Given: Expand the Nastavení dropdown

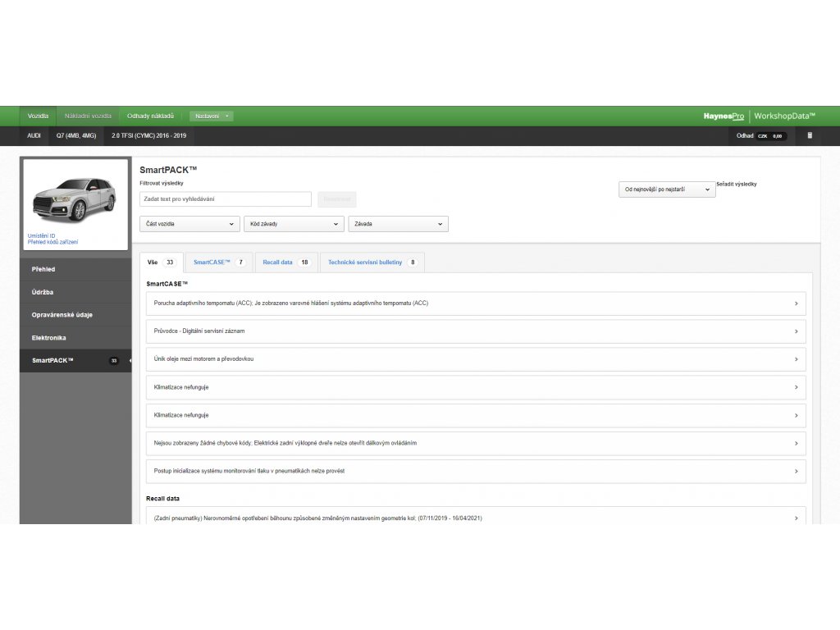Looking at the screenshot, I should (x=212, y=116).
